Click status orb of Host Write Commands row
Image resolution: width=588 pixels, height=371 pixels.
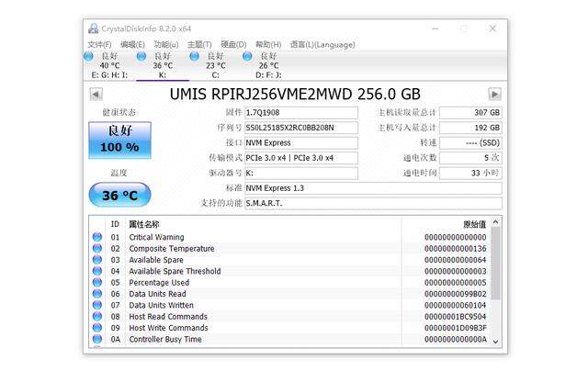pyautogui.click(x=97, y=328)
